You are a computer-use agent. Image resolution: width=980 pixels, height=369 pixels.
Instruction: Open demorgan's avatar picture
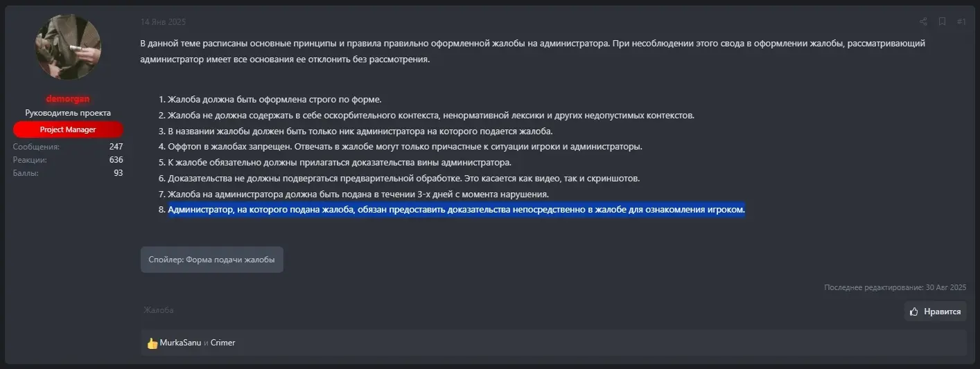pos(68,48)
